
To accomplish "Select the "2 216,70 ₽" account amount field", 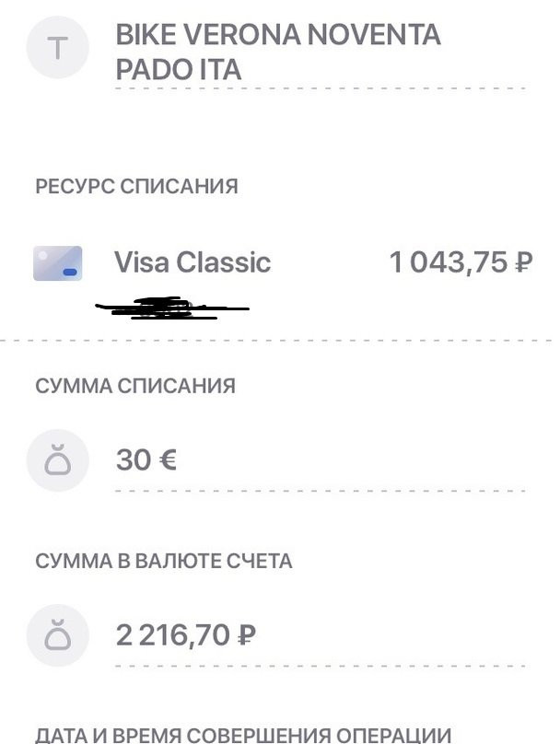I will 186,634.
